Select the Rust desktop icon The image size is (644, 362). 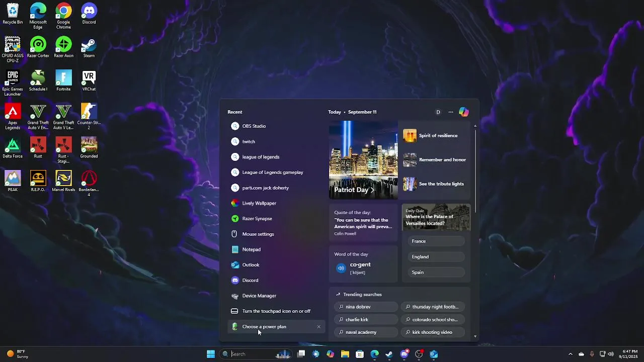(38, 148)
